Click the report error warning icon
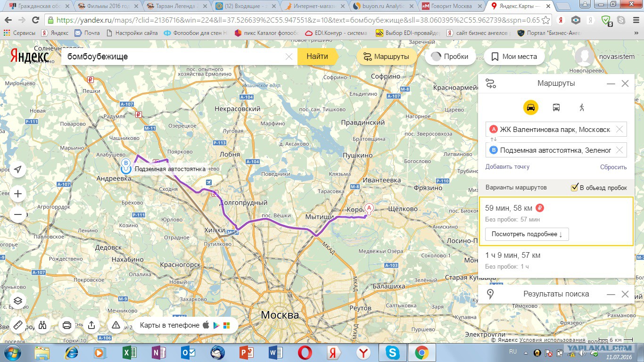Screen dimensions: 644x362 [x=116, y=325]
